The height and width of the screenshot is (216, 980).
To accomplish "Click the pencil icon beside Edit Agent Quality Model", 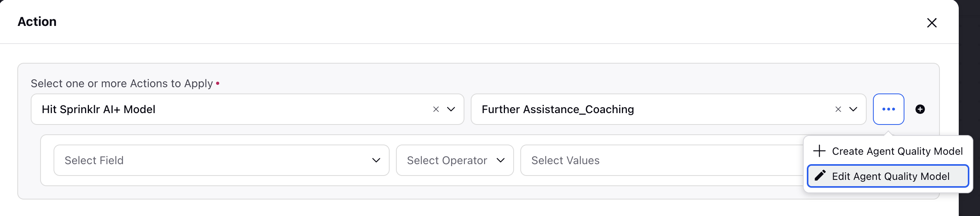I will coord(820,176).
